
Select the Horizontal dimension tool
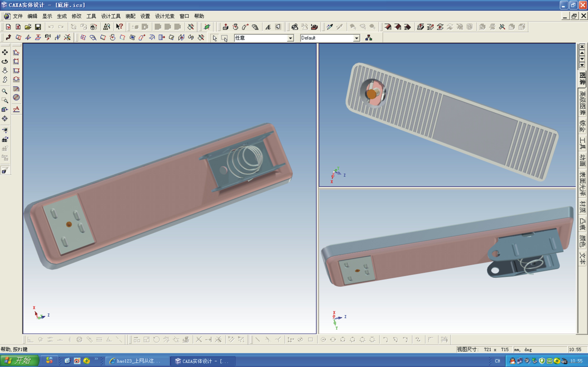tap(16, 61)
